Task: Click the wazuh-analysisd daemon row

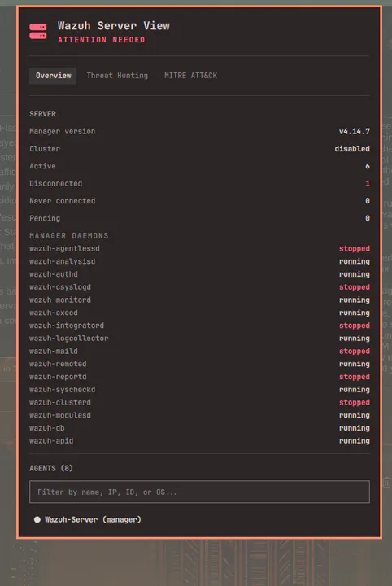Action: (199, 261)
